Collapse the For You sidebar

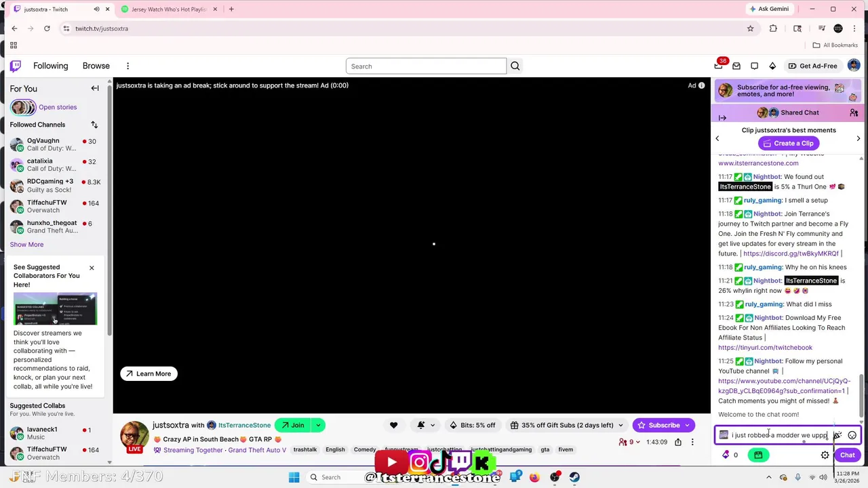click(x=95, y=88)
